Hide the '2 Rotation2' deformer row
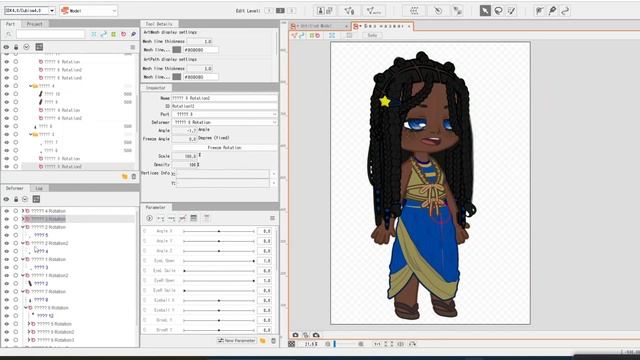 (x=6, y=243)
